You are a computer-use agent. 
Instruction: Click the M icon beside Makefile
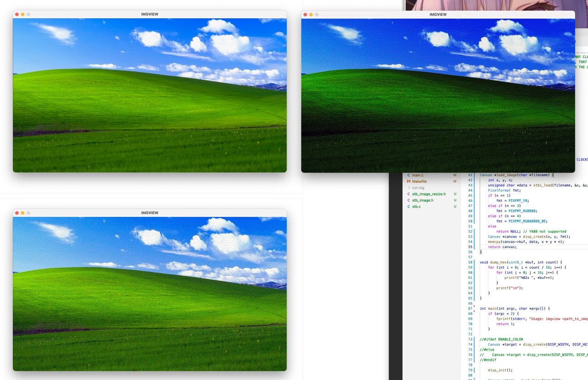(408, 181)
